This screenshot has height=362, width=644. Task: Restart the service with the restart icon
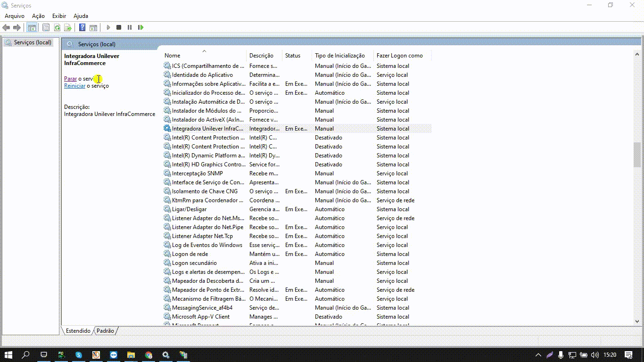click(140, 27)
